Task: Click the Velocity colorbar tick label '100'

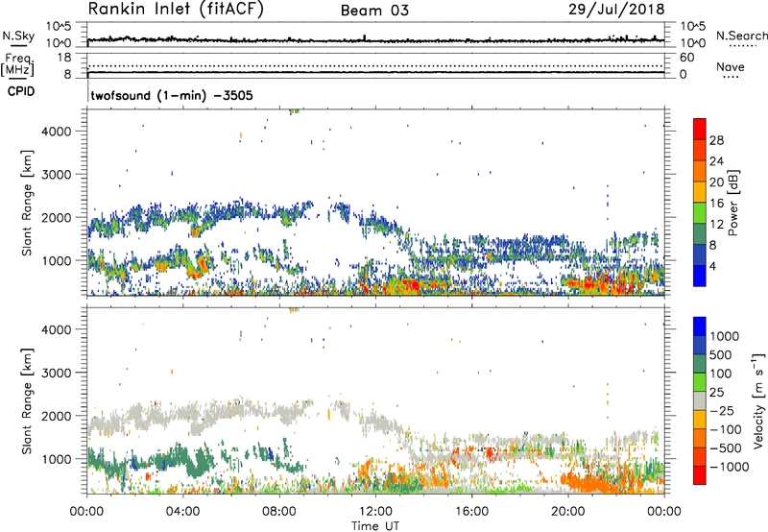Action: [x=721, y=374]
